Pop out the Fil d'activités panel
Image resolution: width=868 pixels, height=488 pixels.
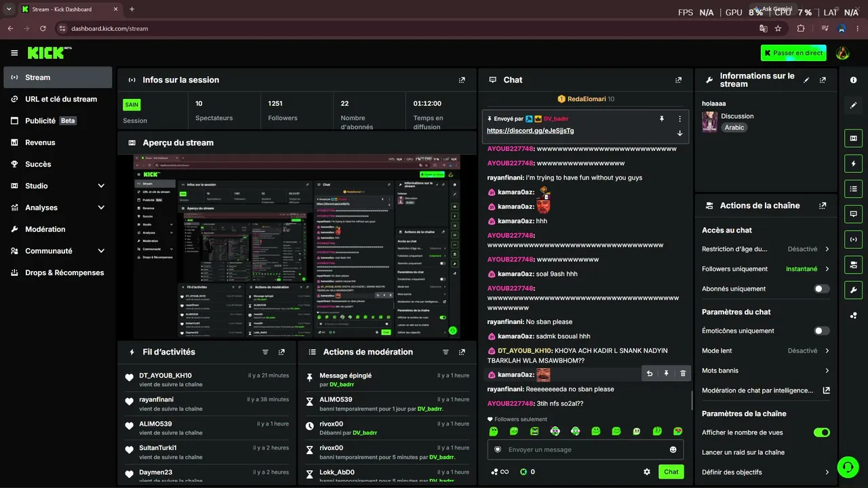click(x=281, y=352)
